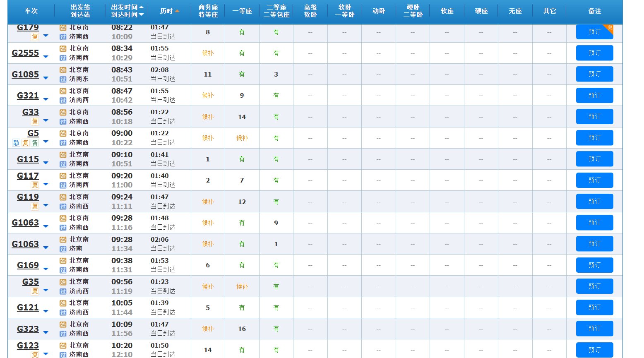Click the 始 origin station badge for G2555
The height and width of the screenshot is (358, 644).
tap(62, 49)
